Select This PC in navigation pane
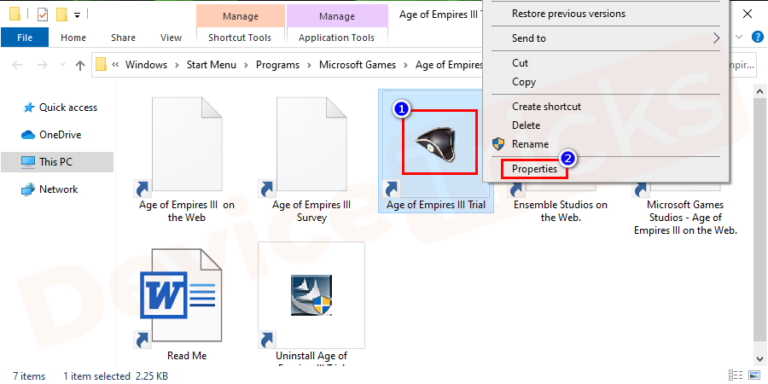The width and height of the screenshot is (768, 384). 58,162
